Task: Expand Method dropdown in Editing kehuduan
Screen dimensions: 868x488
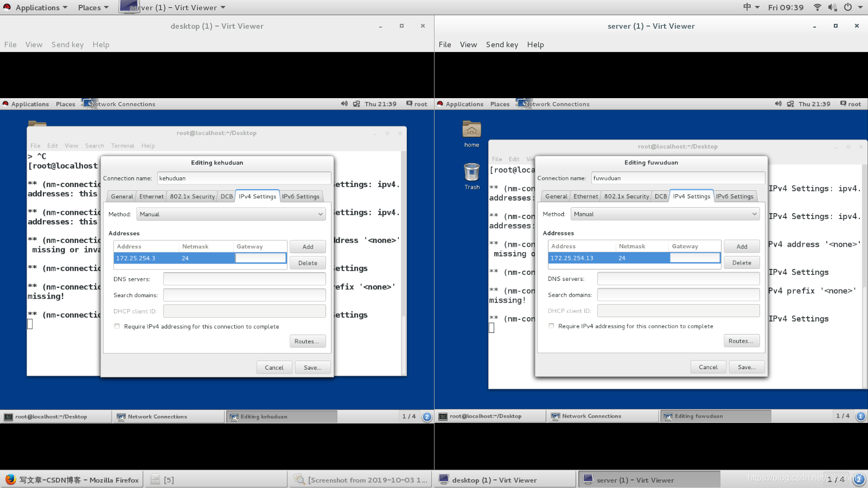Action: [x=231, y=214]
